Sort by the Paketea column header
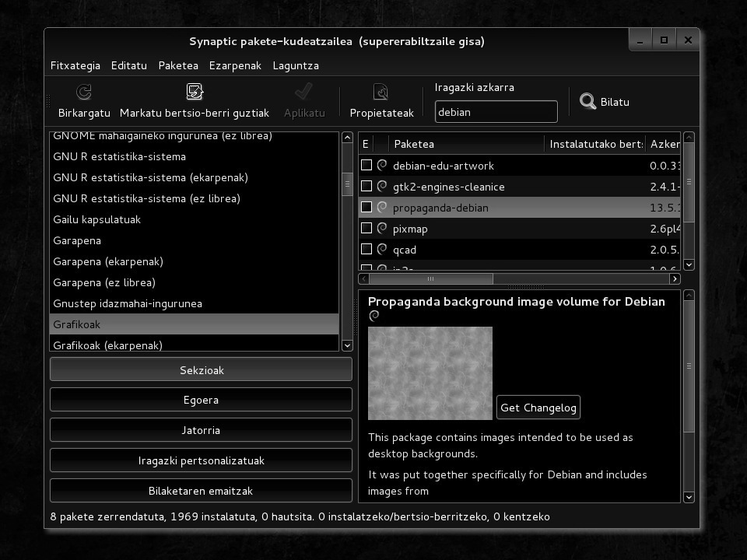 point(466,144)
